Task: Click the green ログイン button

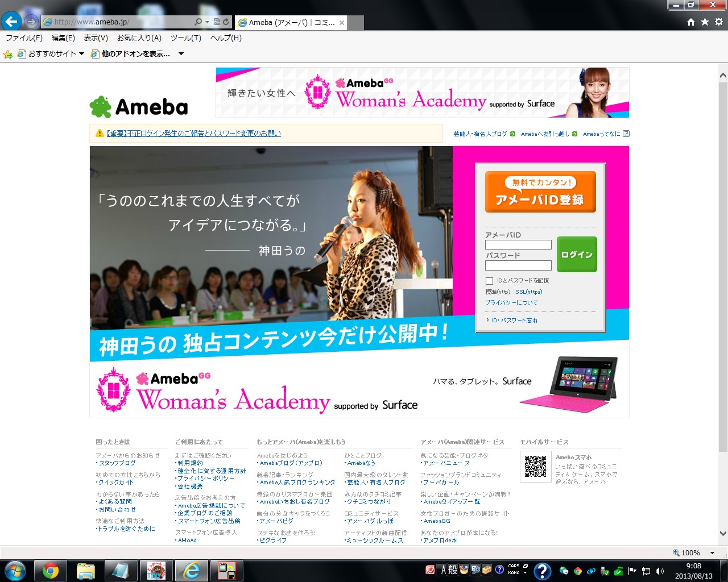Action: [577, 255]
